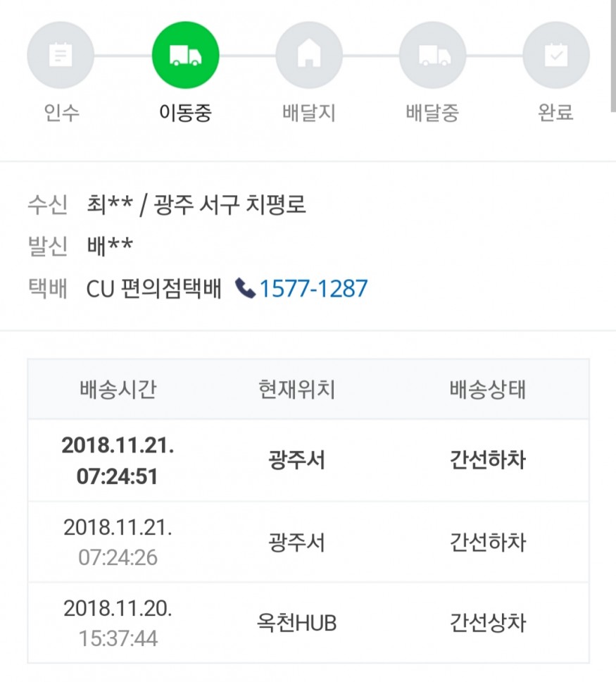Image resolution: width=616 pixels, height=682 pixels.
Task: Click the 간선상차 status cell
Action: tap(487, 623)
